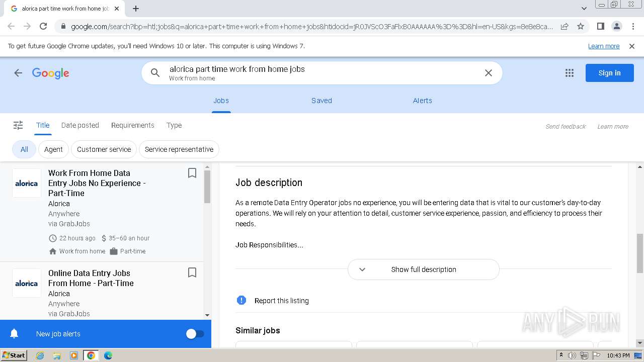Click the report listing exclamation icon
Screen dimensions: 644x362
(242, 300)
